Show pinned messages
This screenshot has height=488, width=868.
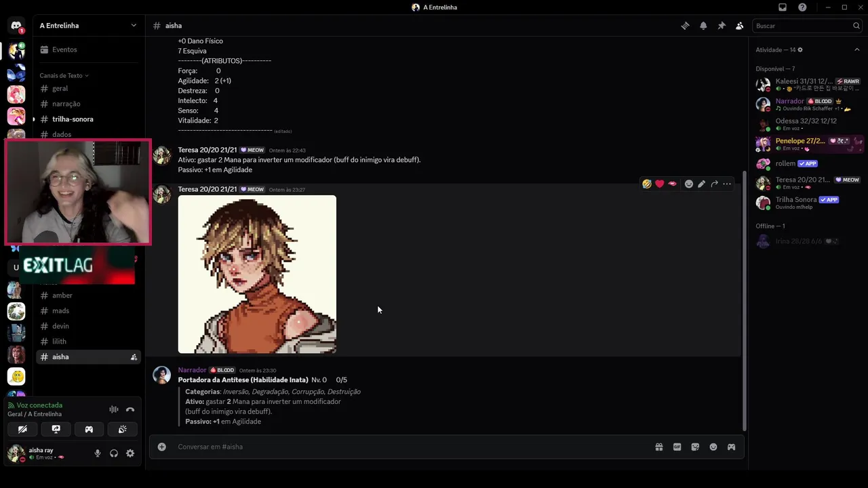coord(722,26)
